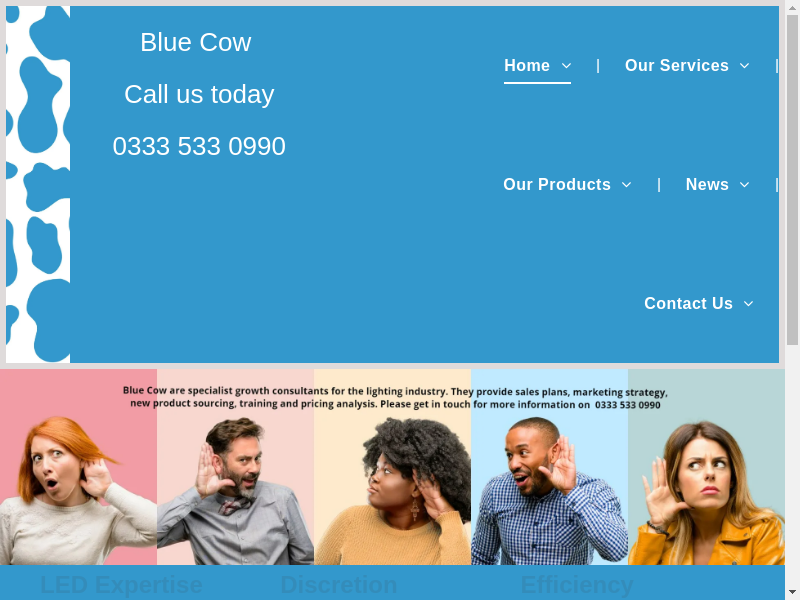
Task: Click the vertical scrollbar thumb
Action: pyautogui.click(x=792, y=180)
